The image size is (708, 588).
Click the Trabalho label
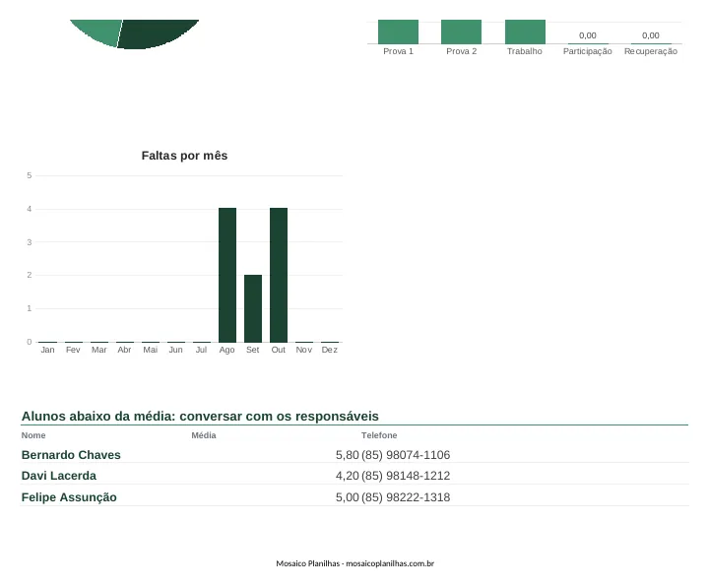point(525,51)
